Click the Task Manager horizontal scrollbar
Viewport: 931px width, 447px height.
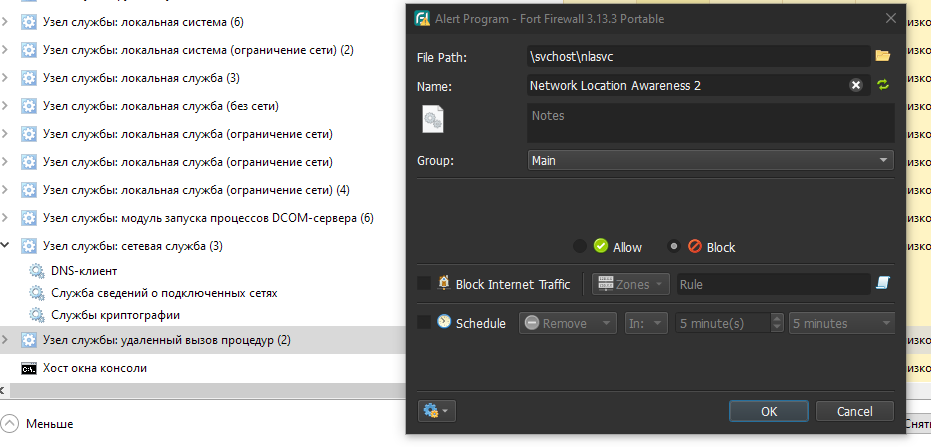click(208, 391)
